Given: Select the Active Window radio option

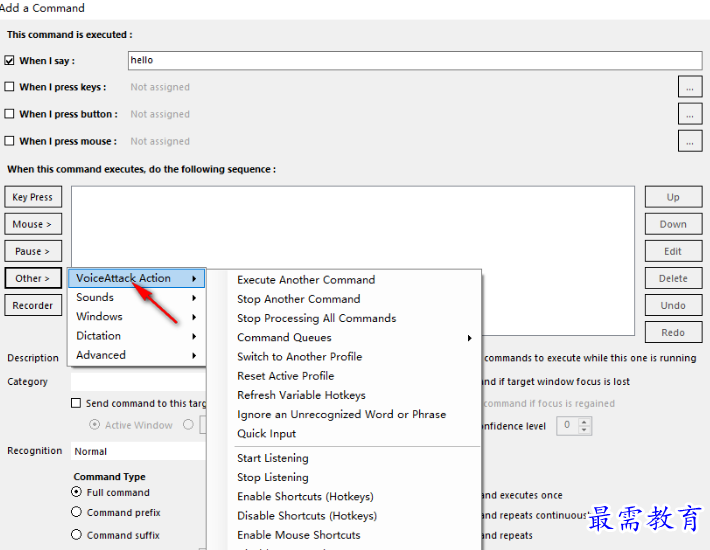Looking at the screenshot, I should pyautogui.click(x=94, y=425).
